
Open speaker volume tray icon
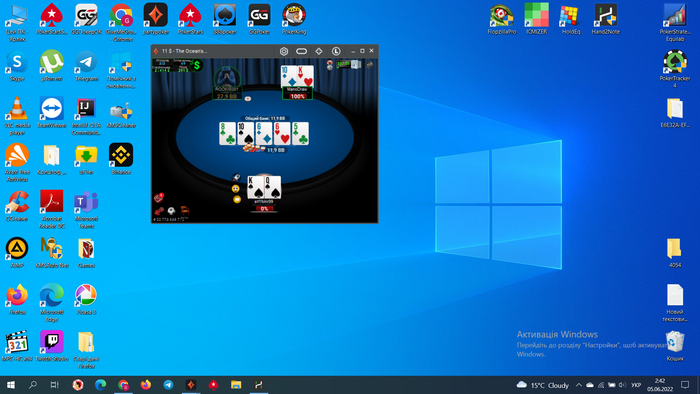[x=622, y=385]
